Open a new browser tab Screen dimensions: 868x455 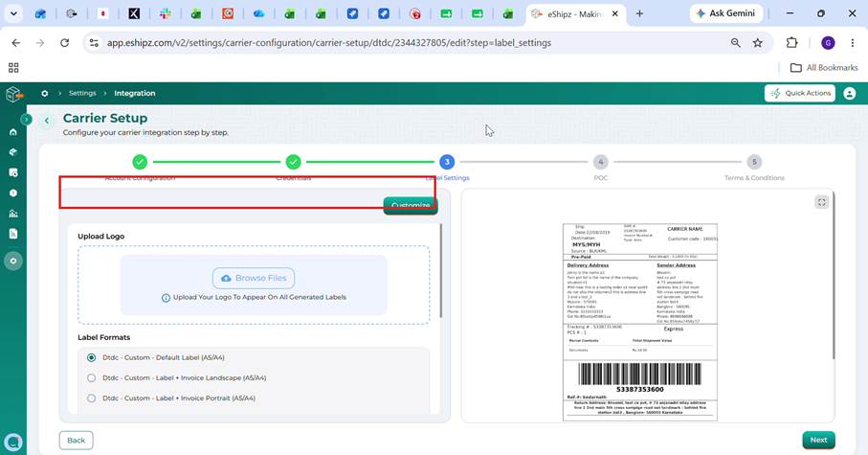(x=639, y=13)
